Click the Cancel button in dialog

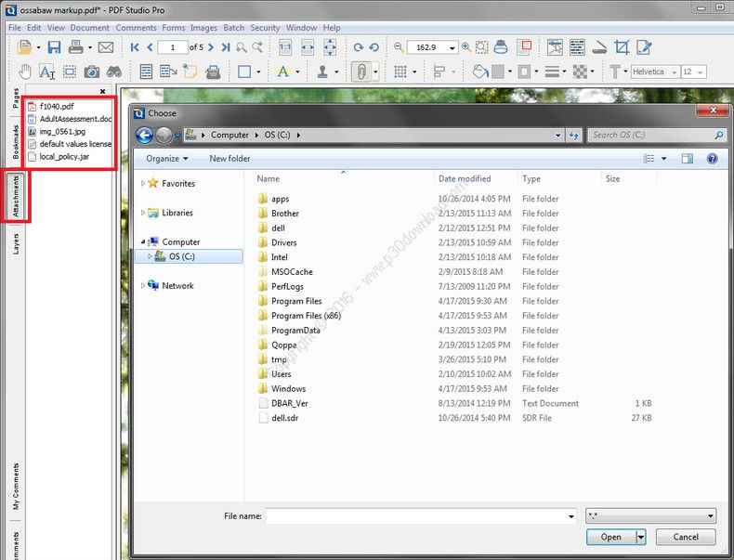[x=686, y=537]
